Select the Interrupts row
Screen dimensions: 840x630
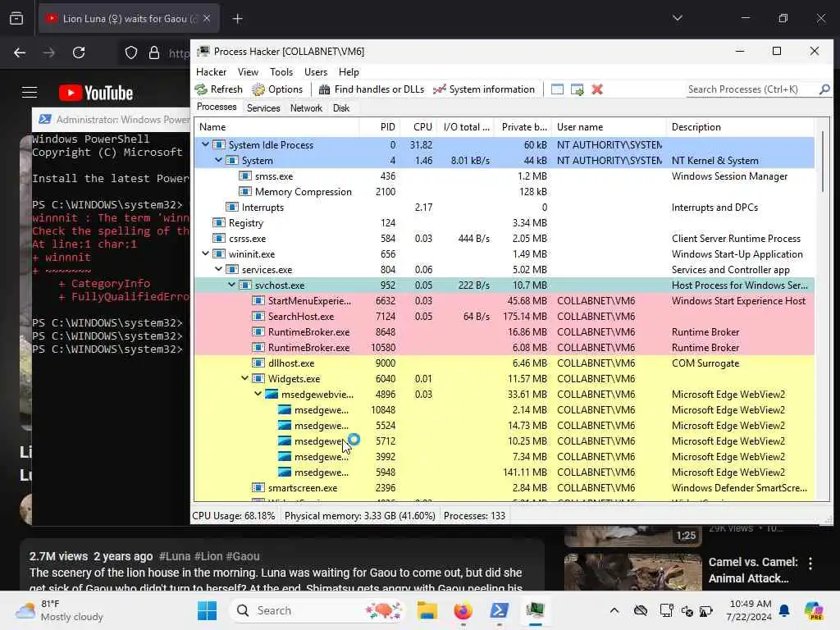pyautogui.click(x=504, y=208)
